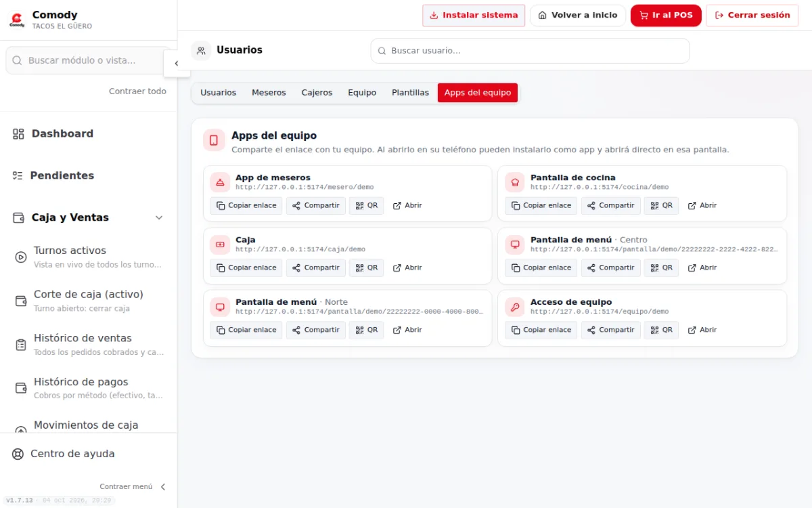
Task: Click Contraer todo in the sidebar
Action: coord(137,91)
